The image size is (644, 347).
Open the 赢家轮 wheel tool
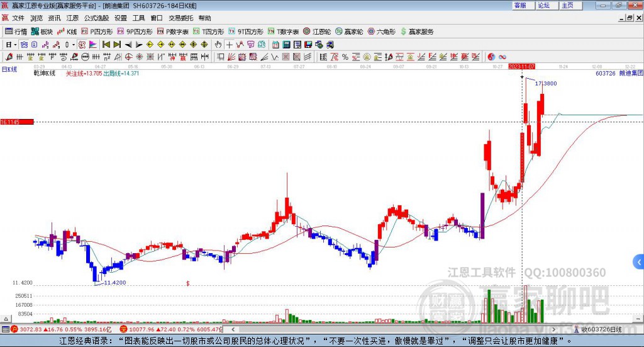(x=349, y=31)
